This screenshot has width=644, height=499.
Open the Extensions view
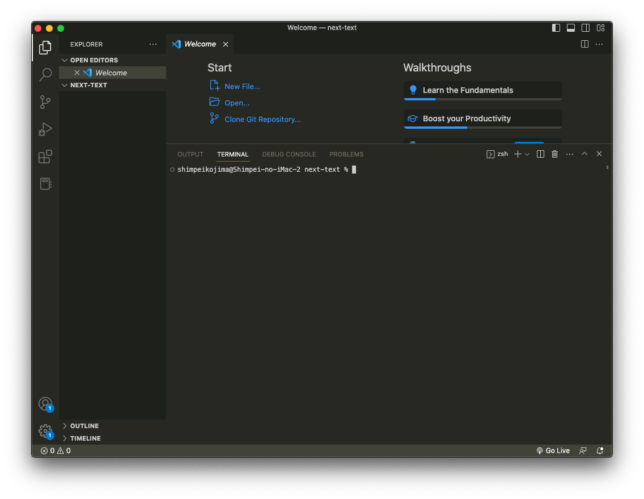[x=45, y=156]
